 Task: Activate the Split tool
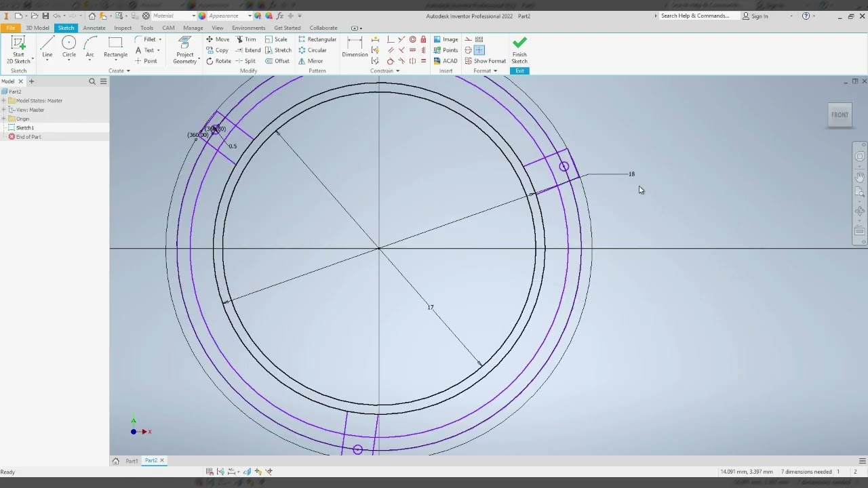[246, 61]
